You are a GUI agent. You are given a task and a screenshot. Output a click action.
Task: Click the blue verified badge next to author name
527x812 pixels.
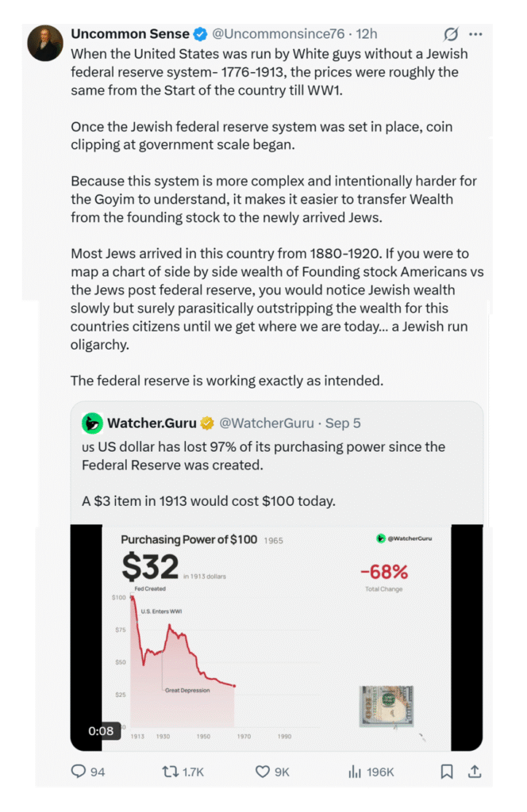[x=200, y=34]
